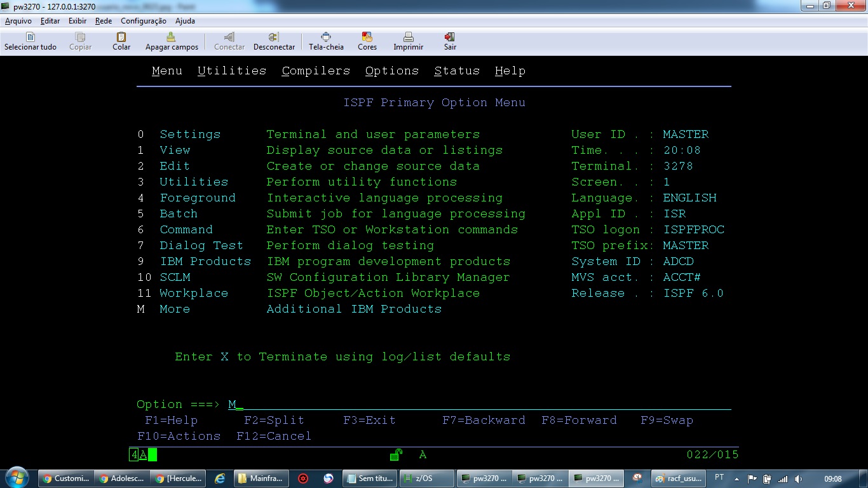Viewport: 868px width, 488px height.
Task: Click the Options entry on the ISPF screen
Action: click(391, 71)
